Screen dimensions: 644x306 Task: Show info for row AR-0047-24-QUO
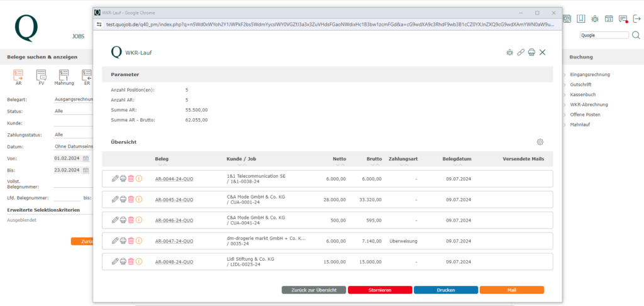pyautogui.click(x=139, y=241)
